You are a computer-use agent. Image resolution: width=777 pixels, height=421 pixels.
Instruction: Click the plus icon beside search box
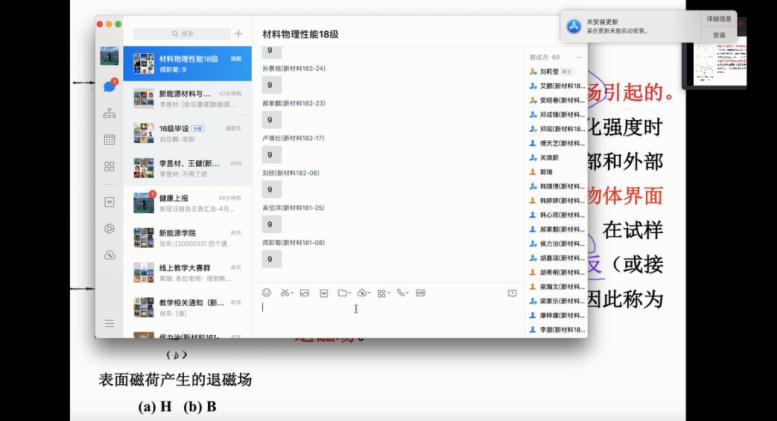coord(238,33)
